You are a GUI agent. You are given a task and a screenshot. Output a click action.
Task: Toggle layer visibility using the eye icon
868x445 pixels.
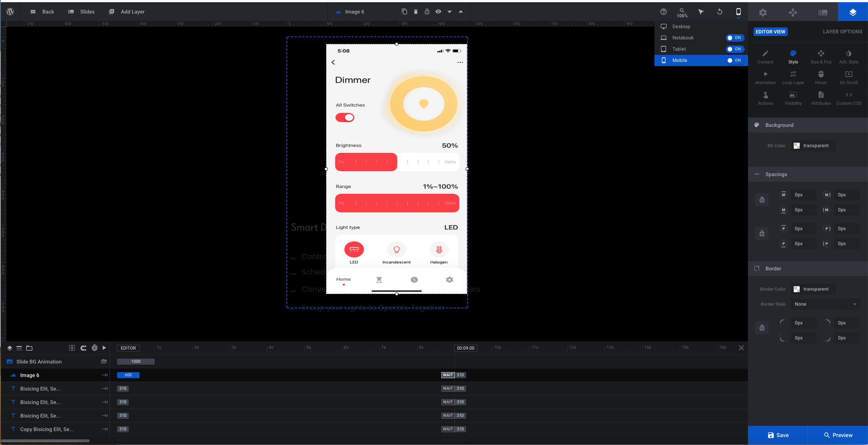tap(438, 12)
